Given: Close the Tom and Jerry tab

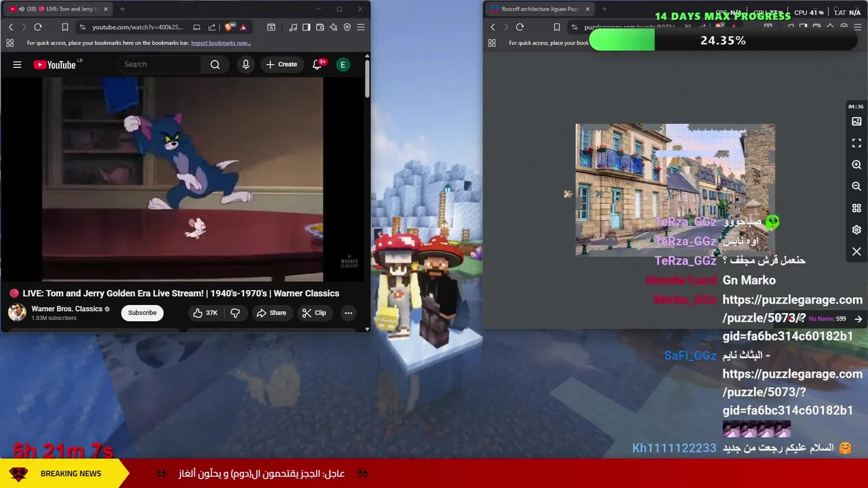Looking at the screenshot, I should point(105,9).
